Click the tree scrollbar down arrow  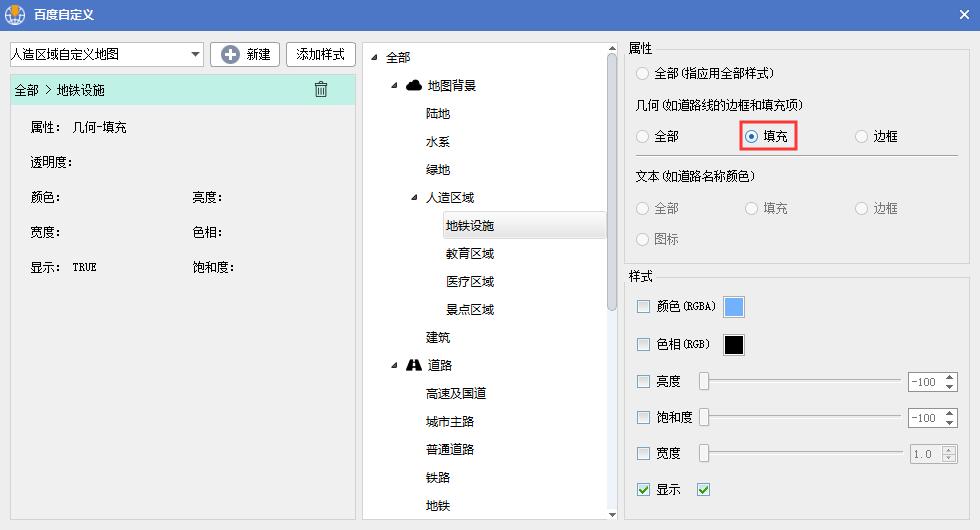pyautogui.click(x=612, y=514)
